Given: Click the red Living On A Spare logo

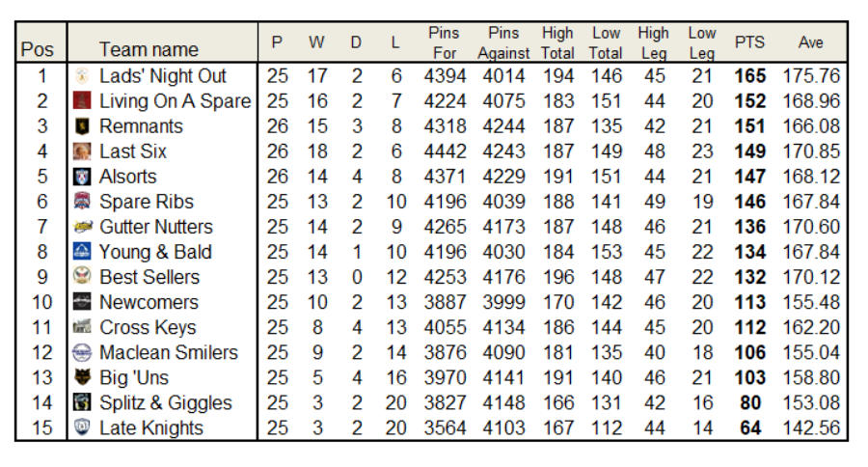Looking at the screenshot, I should click(82, 100).
